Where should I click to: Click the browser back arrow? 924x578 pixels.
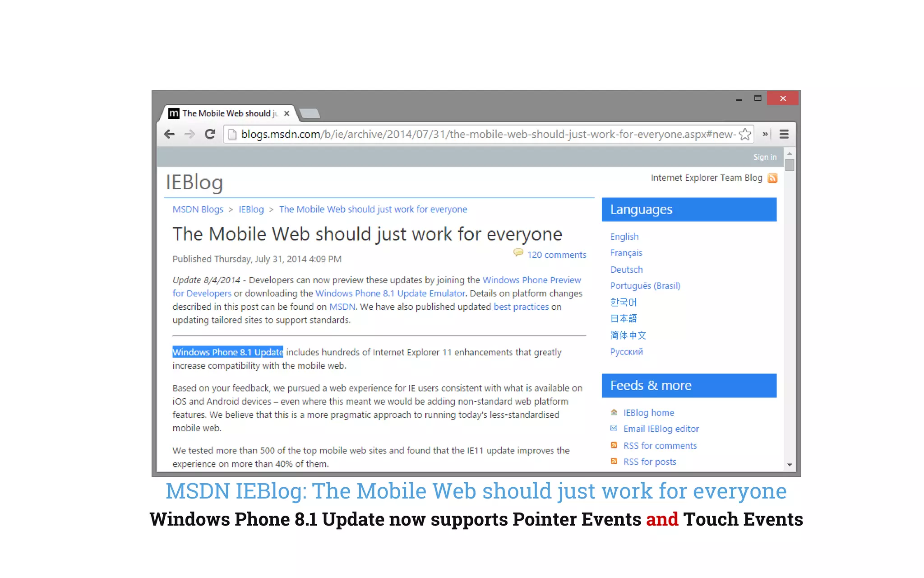click(x=169, y=134)
